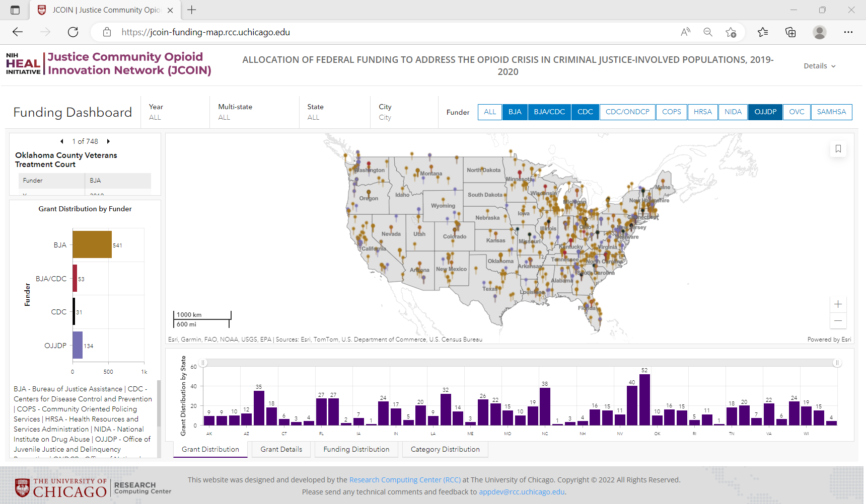Open browser favorites list icon

click(763, 32)
